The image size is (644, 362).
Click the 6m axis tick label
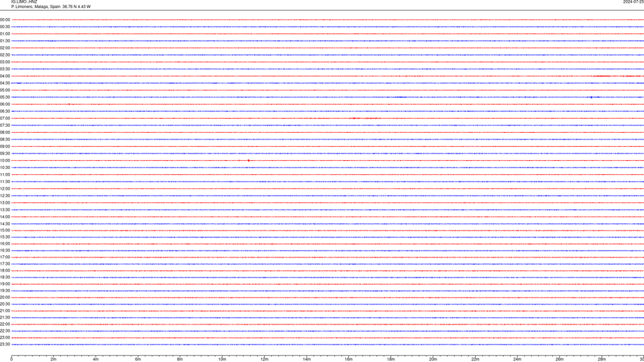point(138,359)
